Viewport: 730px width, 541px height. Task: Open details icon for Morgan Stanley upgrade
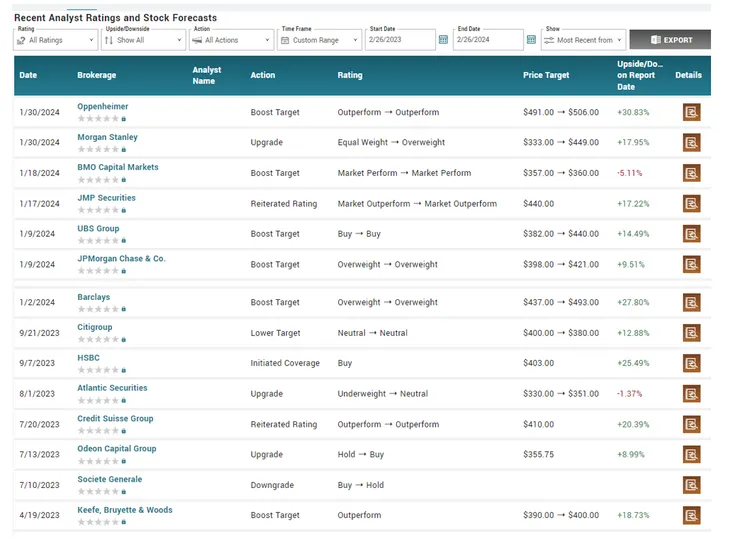click(691, 142)
